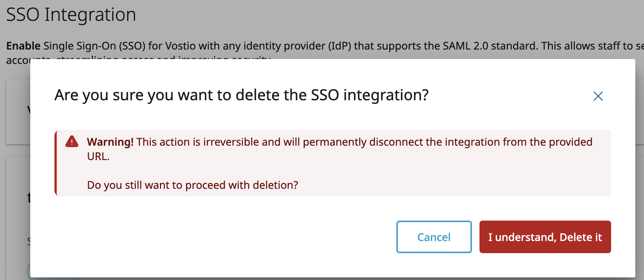
Task: Click the "SSO Integration" page heading
Action: (71, 15)
